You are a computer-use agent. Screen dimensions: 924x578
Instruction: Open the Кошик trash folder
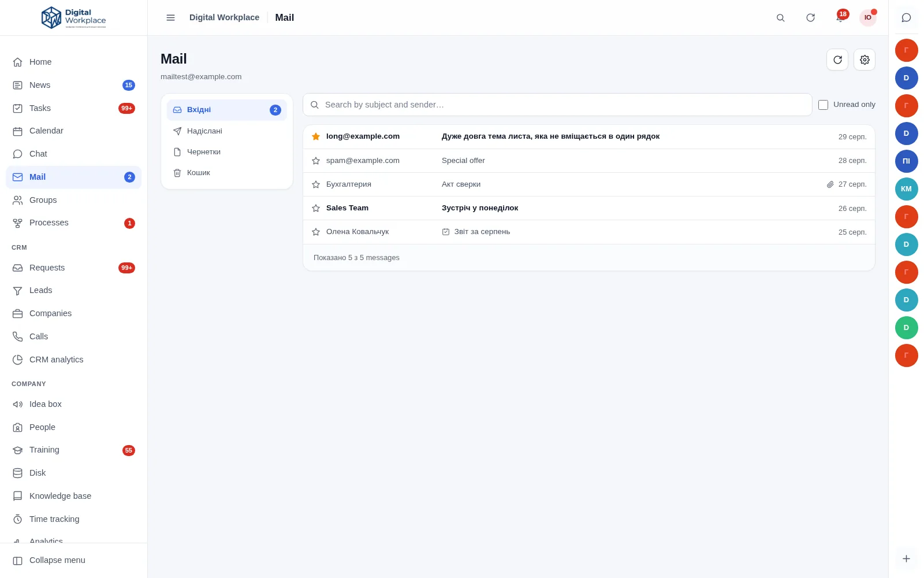(x=227, y=173)
